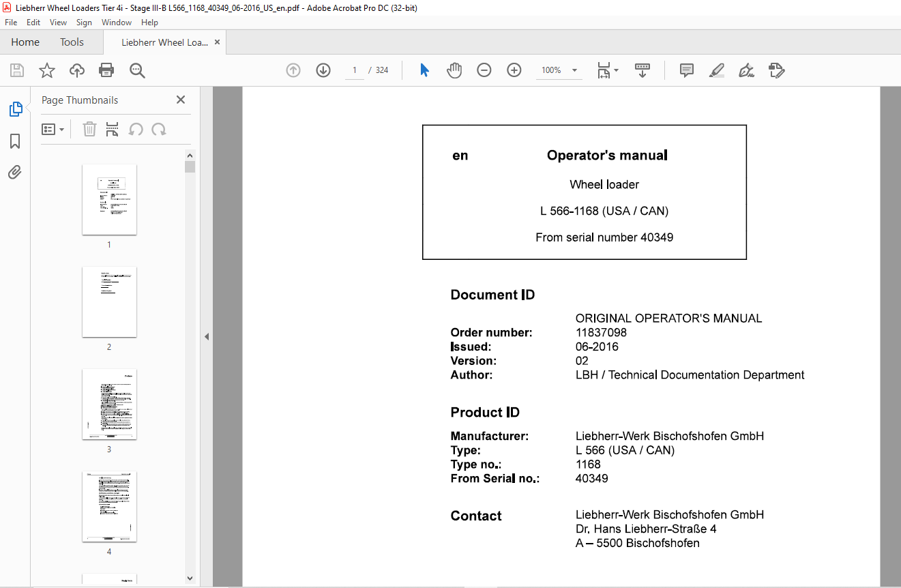Click order number value 11837098
This screenshot has height=588, width=901.
601,333
